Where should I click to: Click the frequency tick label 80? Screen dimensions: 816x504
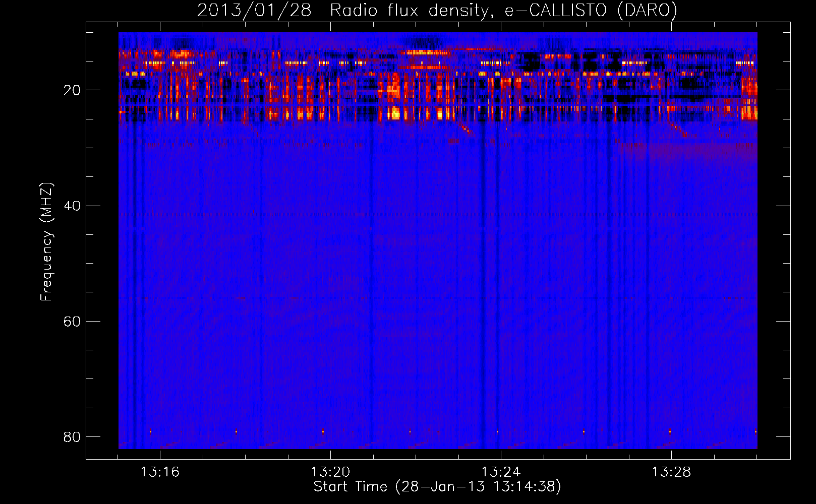[72, 437]
